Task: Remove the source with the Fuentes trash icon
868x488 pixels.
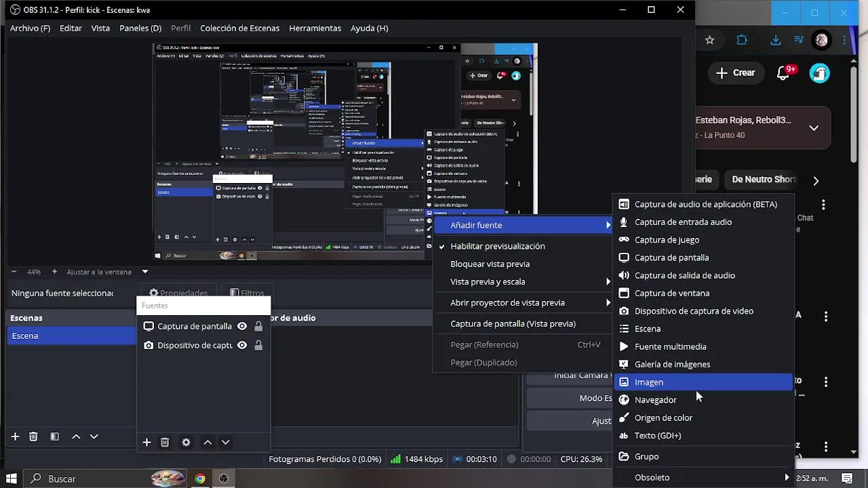Action: 165,442
